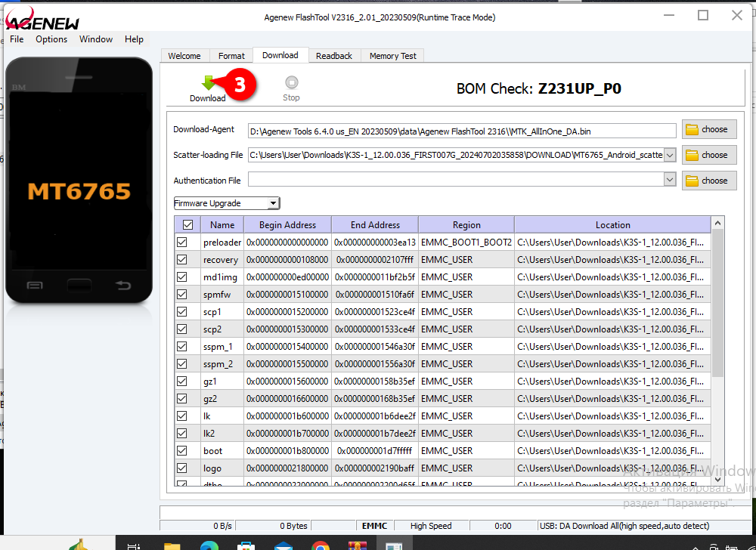Switch to the Format tab
The image size is (756, 550).
tap(231, 56)
